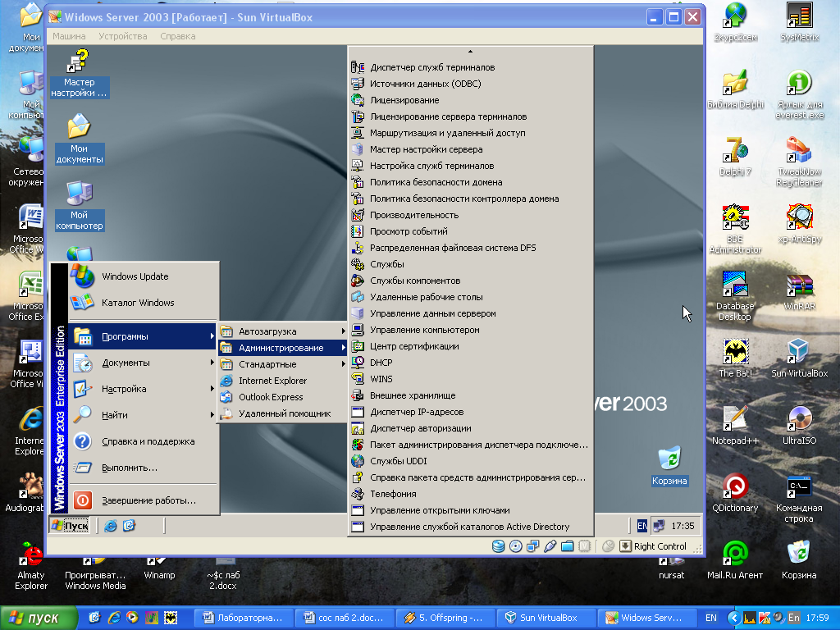Open Управление службой каталогов Active Directory
This screenshot has width=840, height=630.
tap(470, 527)
